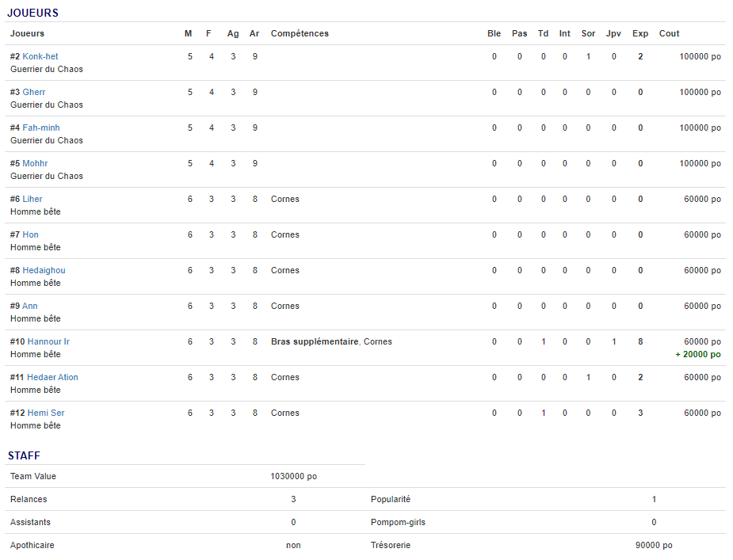
Task: Click the Team Value amount 1030000 po
Action: click(293, 476)
